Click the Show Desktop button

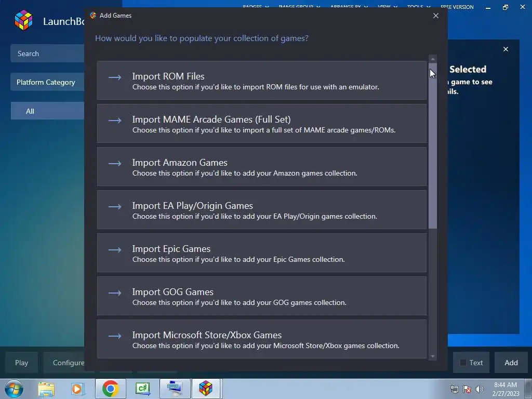tap(528, 389)
